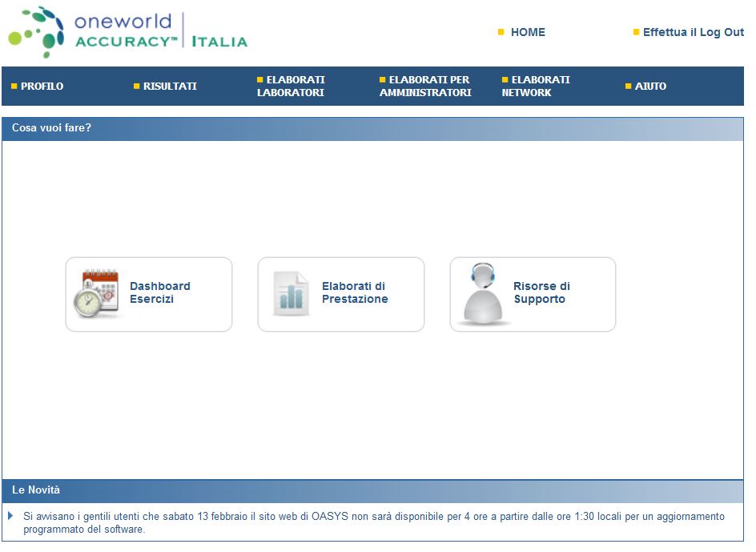Click the yellow square bullet beside HOME
The height and width of the screenshot is (552, 756).
tap(501, 32)
